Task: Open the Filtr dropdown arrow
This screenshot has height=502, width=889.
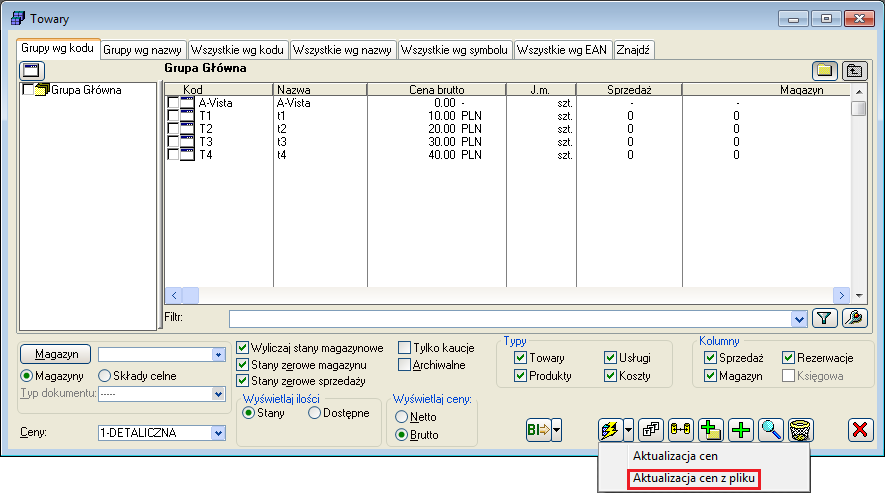Action: [799, 319]
